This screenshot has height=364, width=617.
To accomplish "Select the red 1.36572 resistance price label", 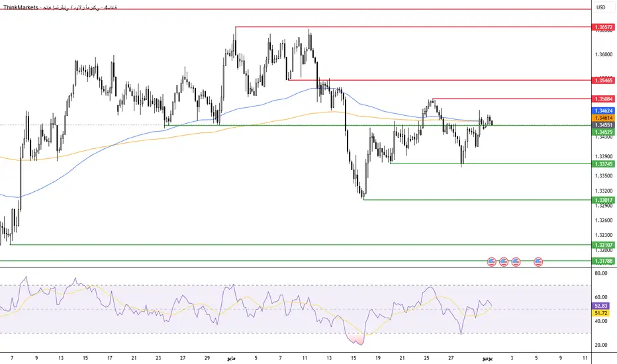I will (603, 27).
